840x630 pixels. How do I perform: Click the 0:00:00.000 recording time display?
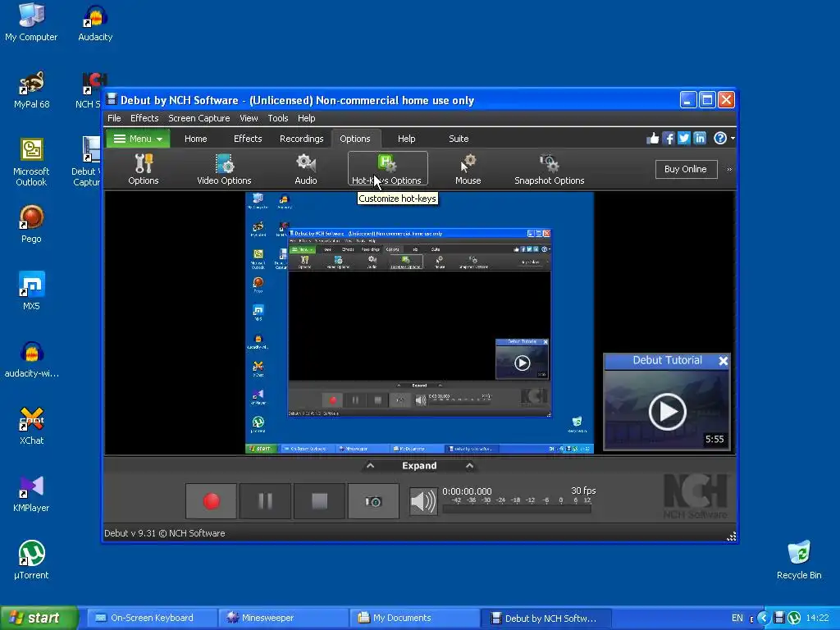coord(467,491)
